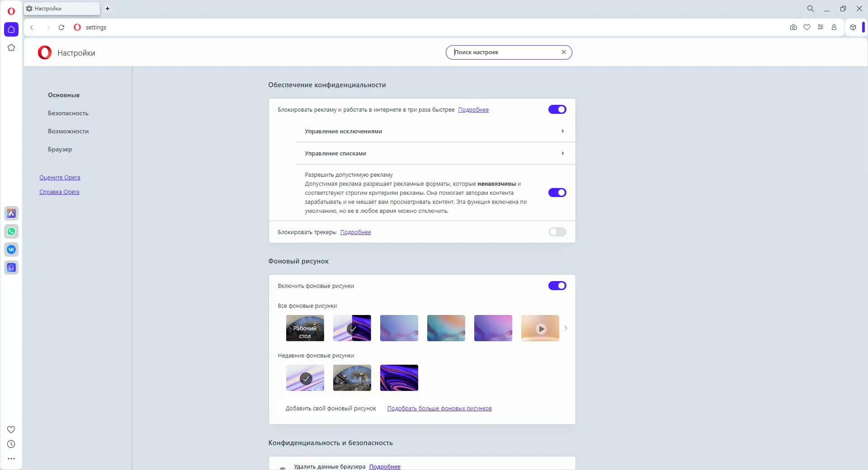Image resolution: width=868 pixels, height=470 pixels.
Task: Expand Управление списками
Action: tap(435, 153)
